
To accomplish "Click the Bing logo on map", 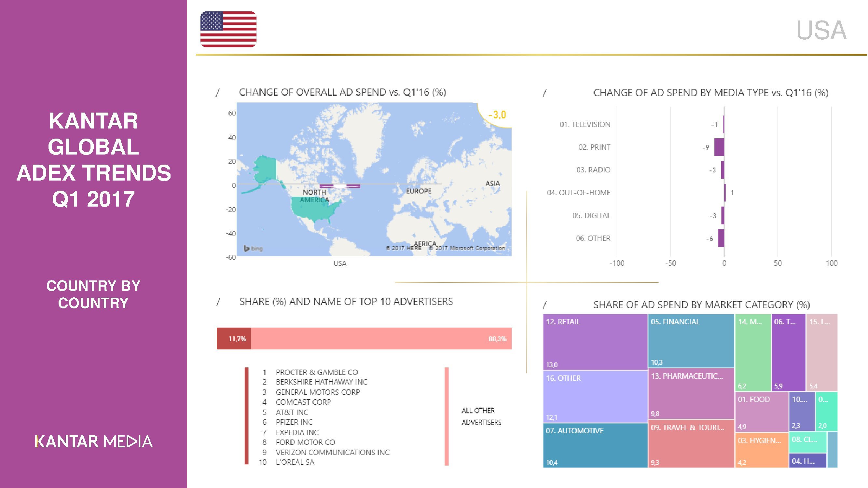I will coord(253,249).
